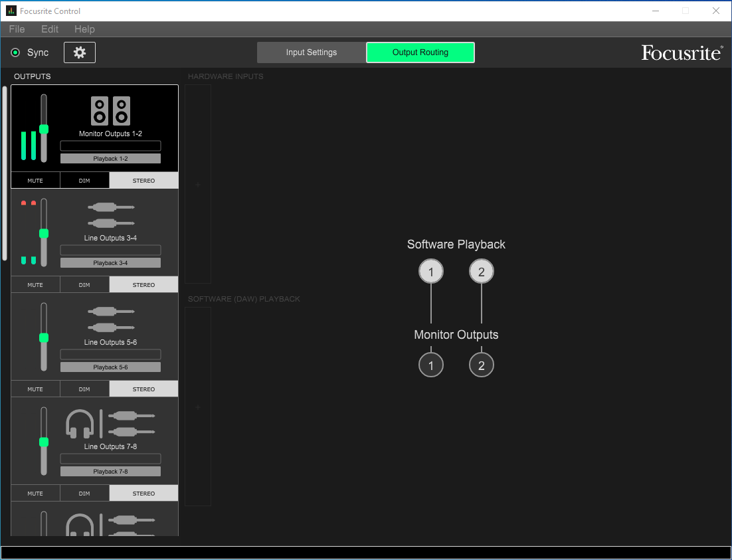Mute Monitor Outputs 1-2

pyautogui.click(x=35, y=181)
